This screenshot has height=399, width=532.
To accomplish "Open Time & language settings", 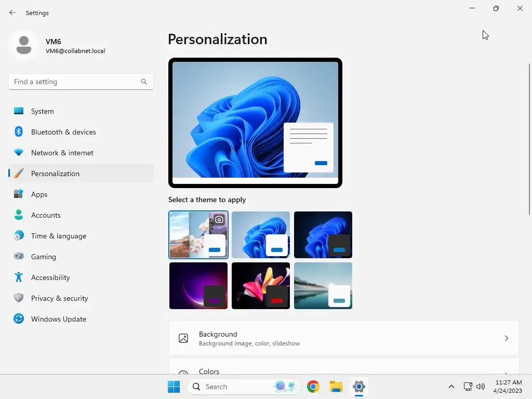I will pyautogui.click(x=81, y=236).
